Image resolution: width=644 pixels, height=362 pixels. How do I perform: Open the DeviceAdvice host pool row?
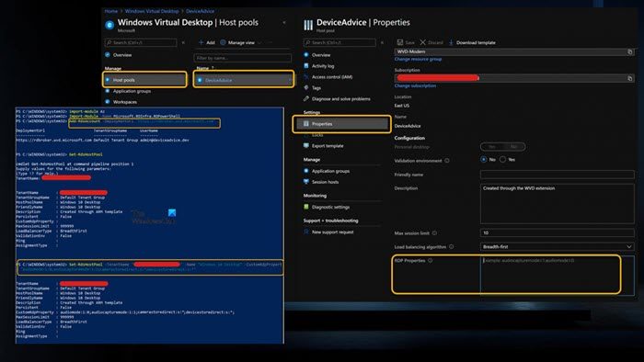point(244,80)
